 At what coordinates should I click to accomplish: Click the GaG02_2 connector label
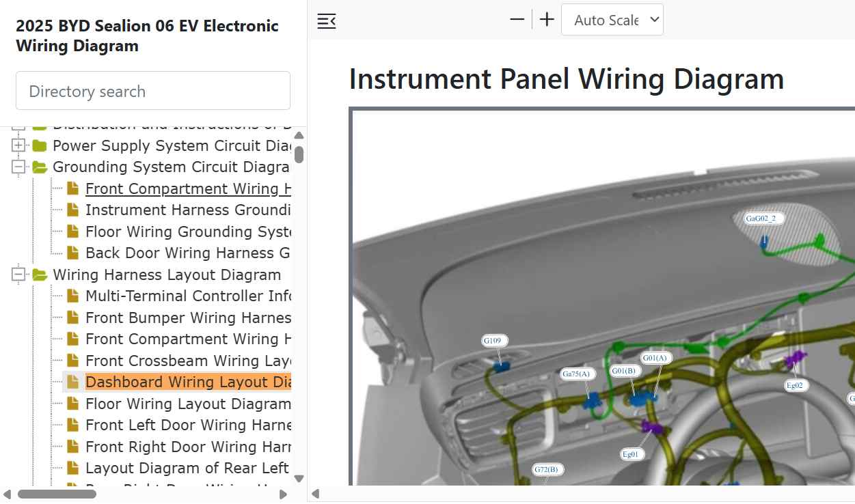764,219
